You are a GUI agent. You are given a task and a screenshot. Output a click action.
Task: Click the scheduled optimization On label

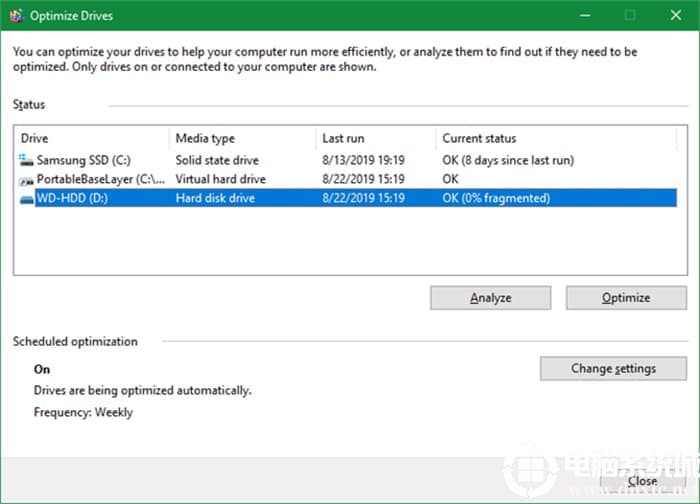pyautogui.click(x=42, y=370)
